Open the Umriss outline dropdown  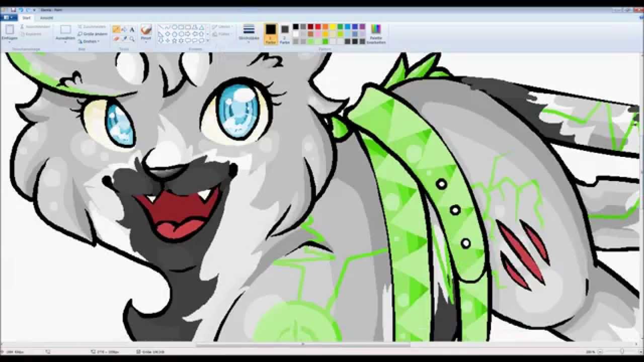222,27
